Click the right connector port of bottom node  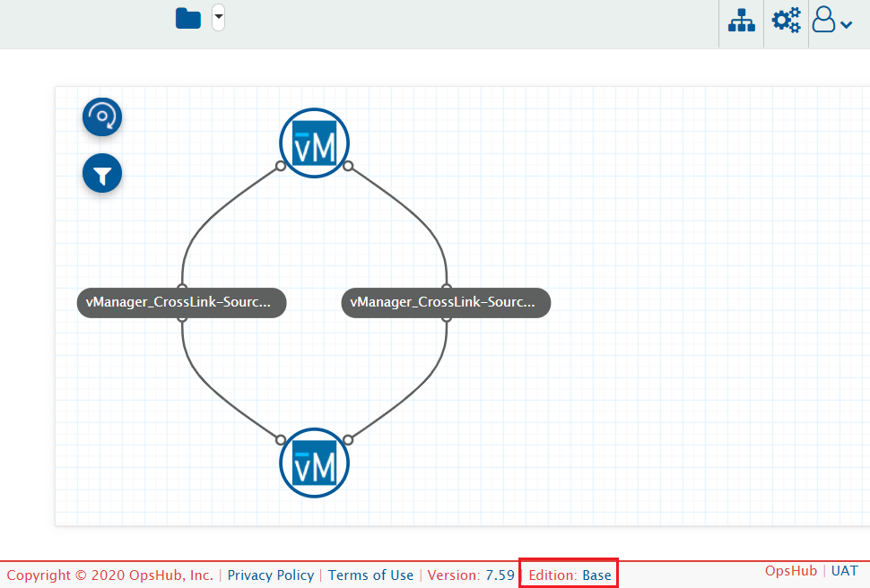point(348,440)
